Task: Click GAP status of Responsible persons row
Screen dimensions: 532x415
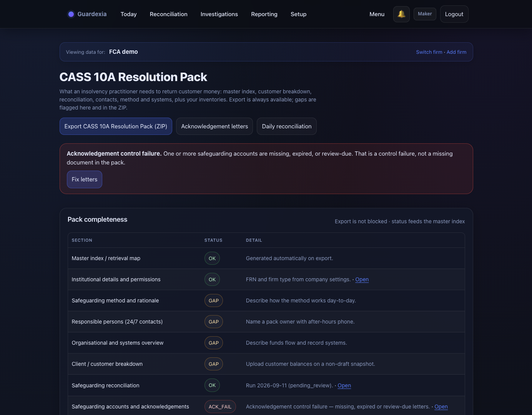Action: pyautogui.click(x=214, y=322)
